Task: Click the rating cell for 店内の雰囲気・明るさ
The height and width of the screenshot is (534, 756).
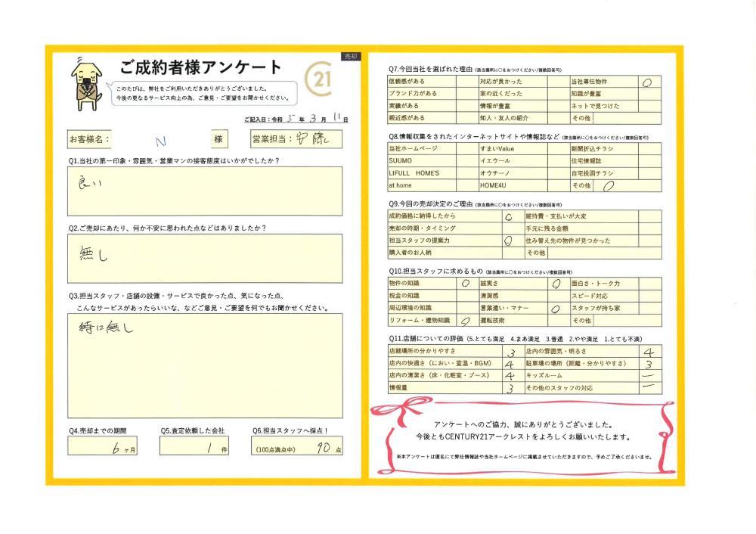Action: click(649, 351)
